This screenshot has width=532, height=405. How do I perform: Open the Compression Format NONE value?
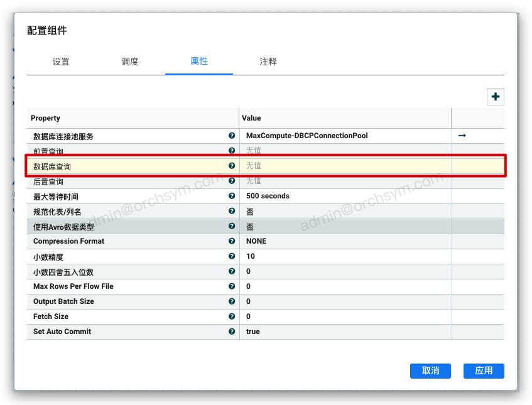click(x=345, y=241)
